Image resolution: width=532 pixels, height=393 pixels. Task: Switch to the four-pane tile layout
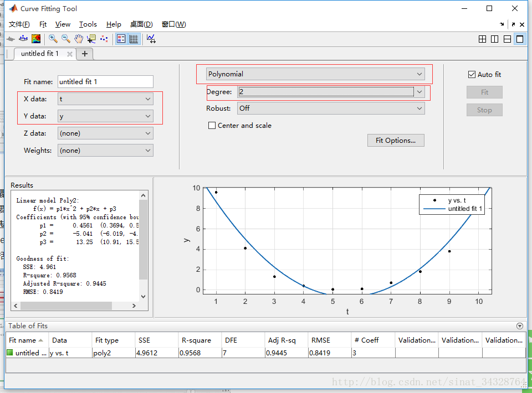pyautogui.click(x=482, y=39)
